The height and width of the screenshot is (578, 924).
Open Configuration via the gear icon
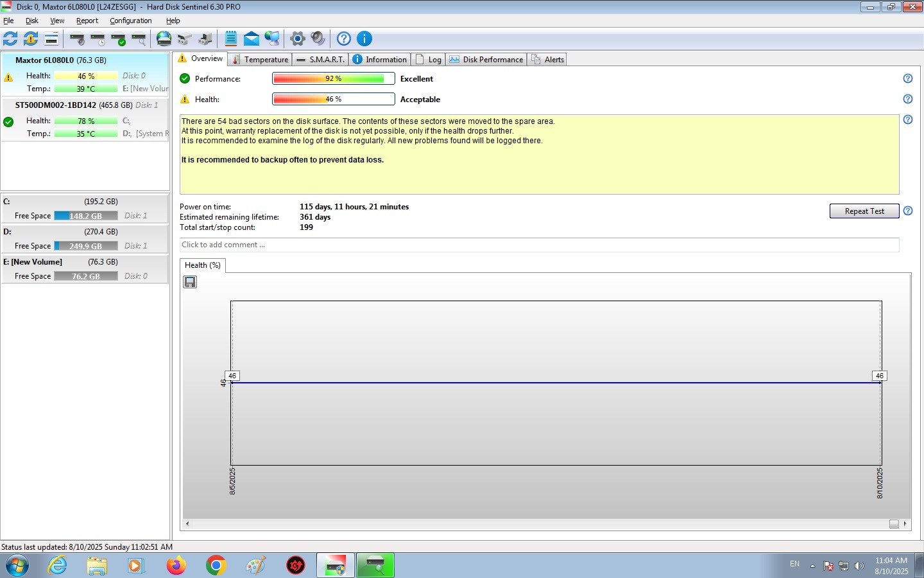click(x=298, y=39)
